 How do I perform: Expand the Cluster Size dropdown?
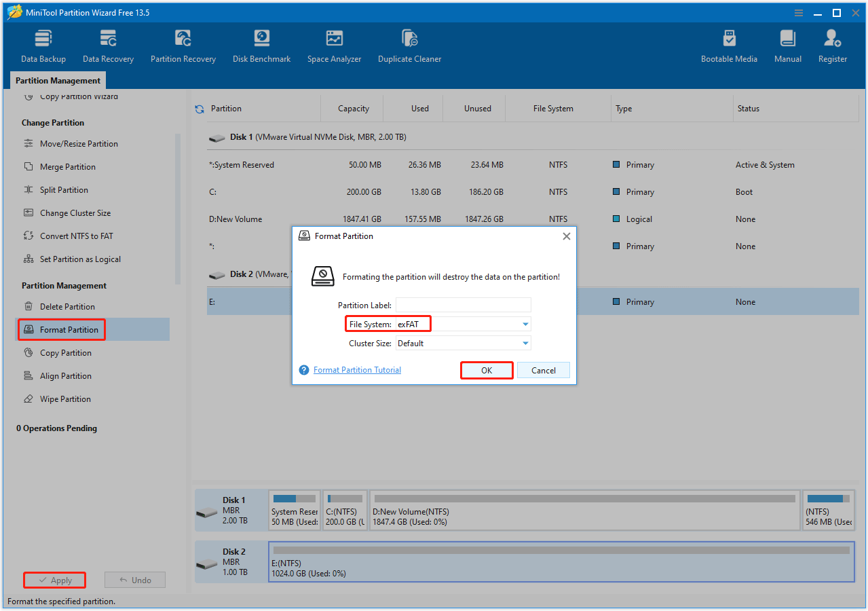(524, 343)
